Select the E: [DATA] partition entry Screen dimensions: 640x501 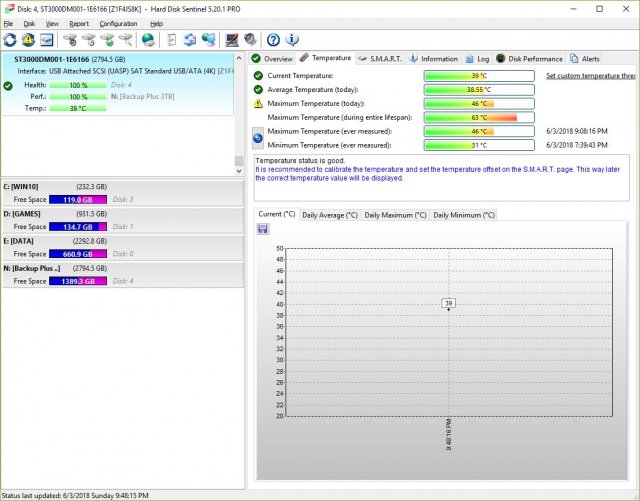pos(122,247)
